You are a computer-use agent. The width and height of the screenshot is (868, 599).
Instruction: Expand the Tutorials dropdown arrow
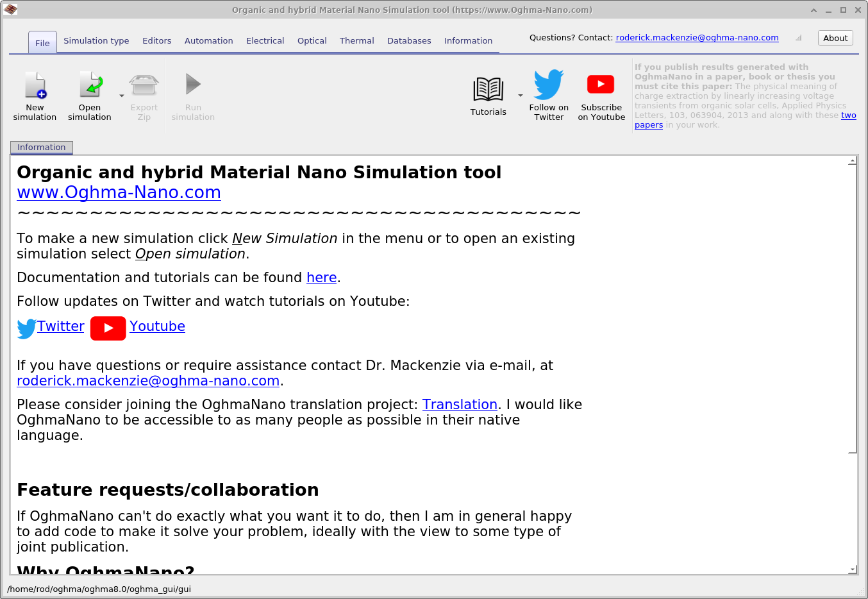click(521, 96)
